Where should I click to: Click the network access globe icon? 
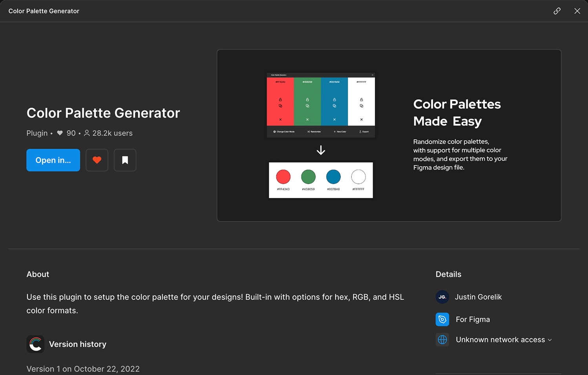coord(442,340)
